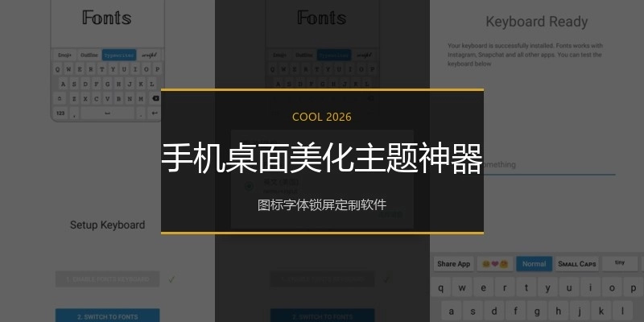Tap the shift arrow key on the left keyboard
Viewport: 644px width, 322px height.
tap(60, 98)
